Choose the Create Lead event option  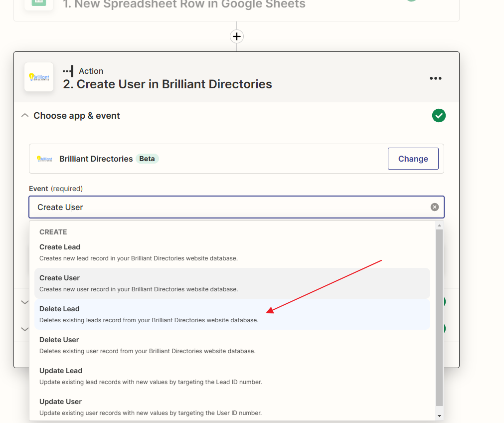(x=232, y=252)
